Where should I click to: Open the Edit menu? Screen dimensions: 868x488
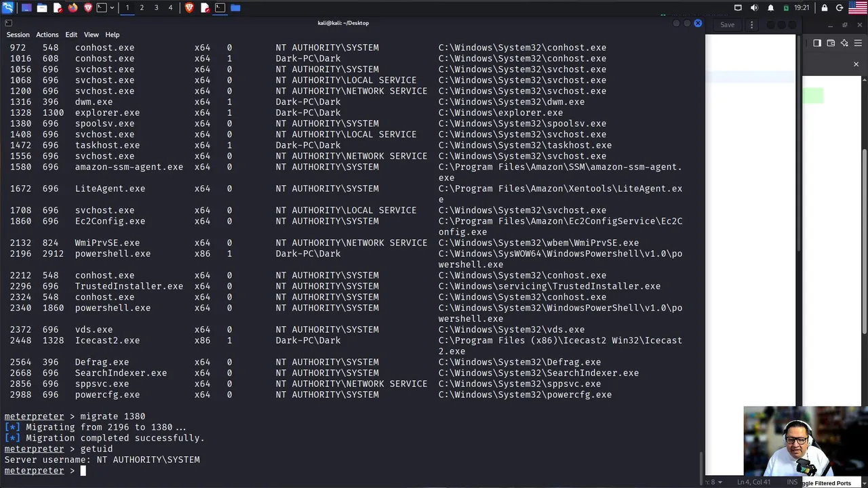click(x=71, y=35)
